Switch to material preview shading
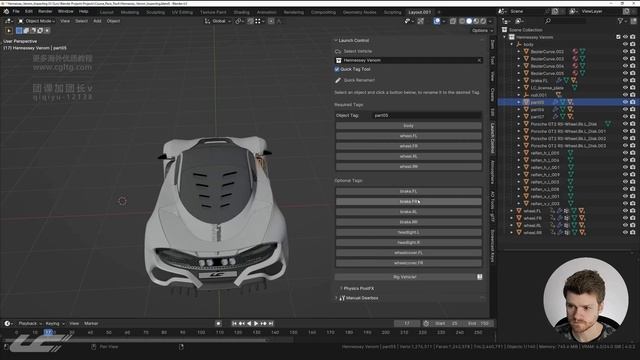 coord(476,21)
